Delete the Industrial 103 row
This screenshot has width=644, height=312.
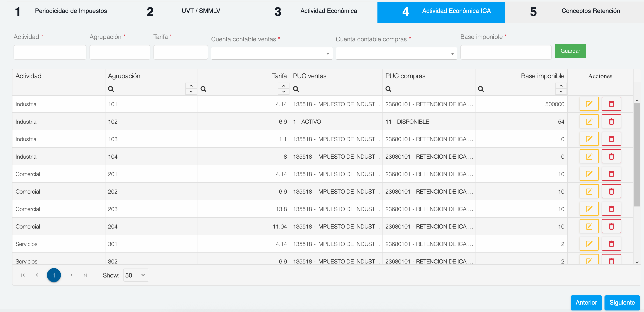click(x=611, y=139)
